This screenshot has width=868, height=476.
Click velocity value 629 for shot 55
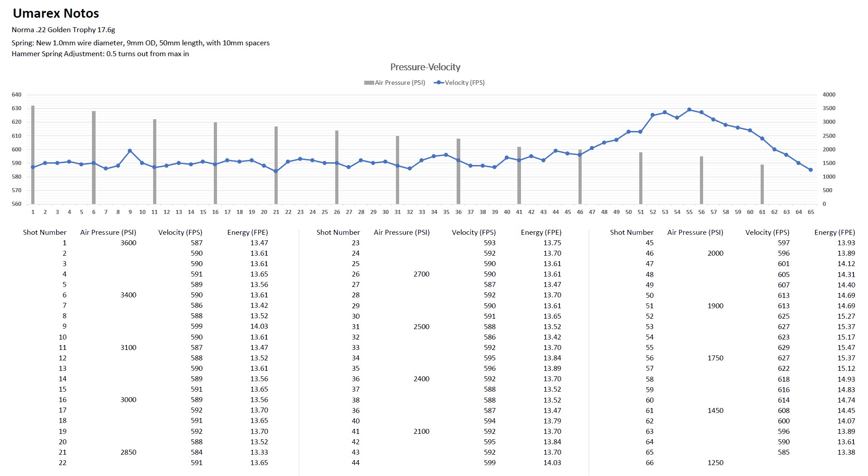pyautogui.click(x=784, y=348)
